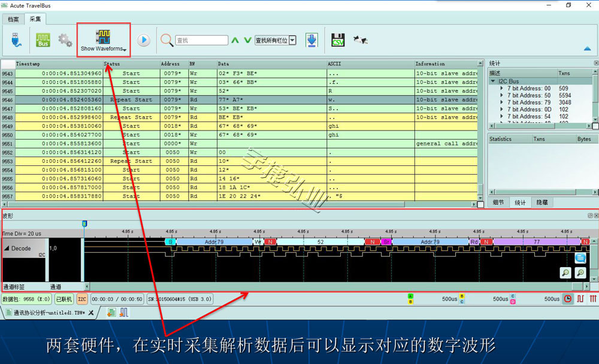The image size is (599, 364).
Task: Click the 描述 column header in statistics
Action: (x=522, y=73)
